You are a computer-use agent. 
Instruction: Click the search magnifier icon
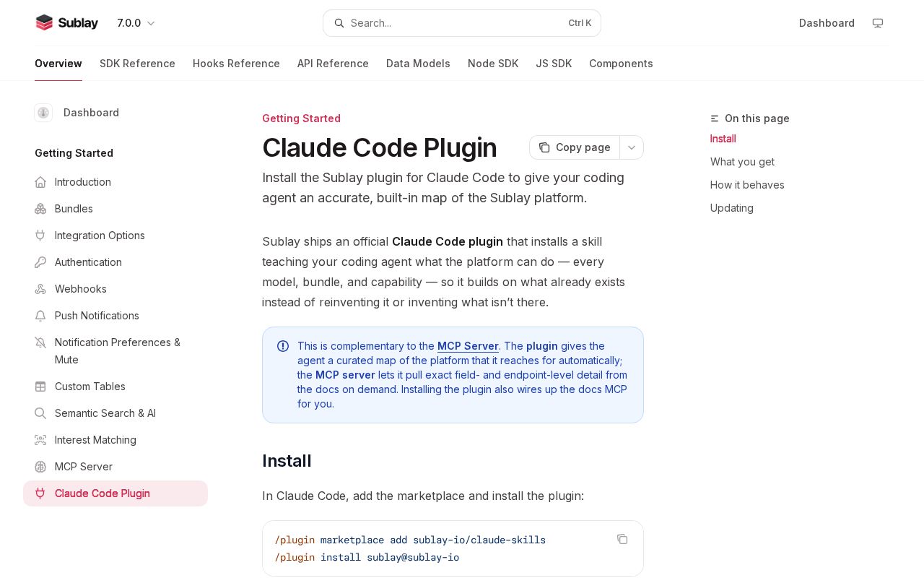(339, 23)
